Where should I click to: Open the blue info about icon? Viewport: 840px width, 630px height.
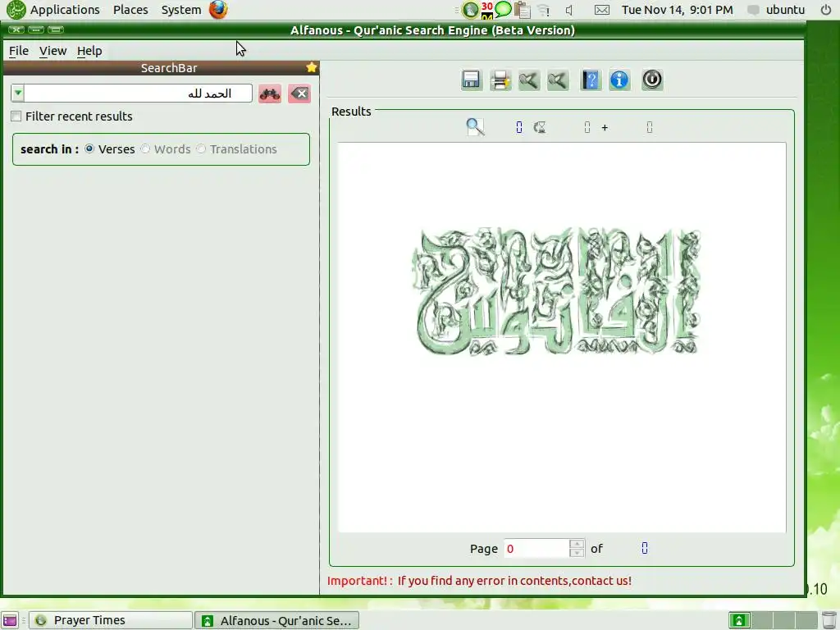tap(619, 80)
